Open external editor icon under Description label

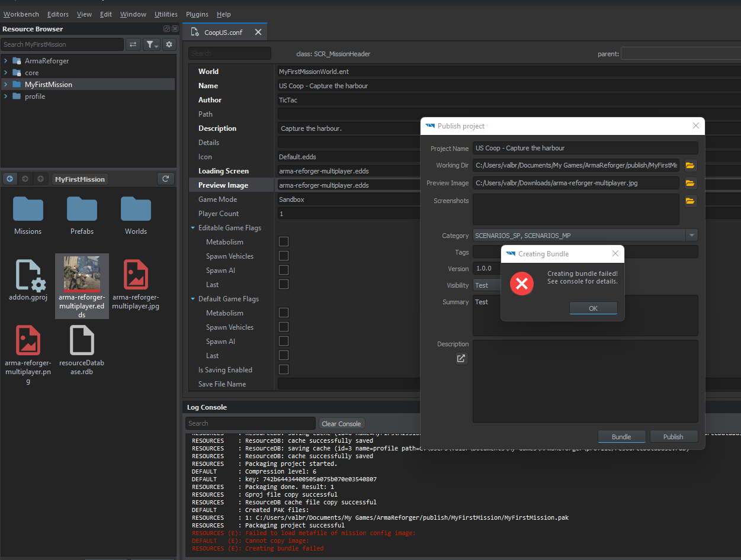click(461, 358)
